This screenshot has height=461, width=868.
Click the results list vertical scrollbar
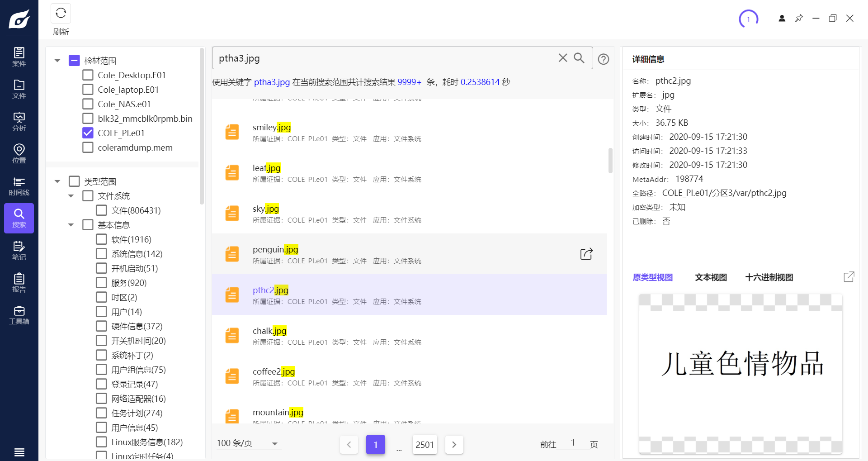pyautogui.click(x=610, y=161)
